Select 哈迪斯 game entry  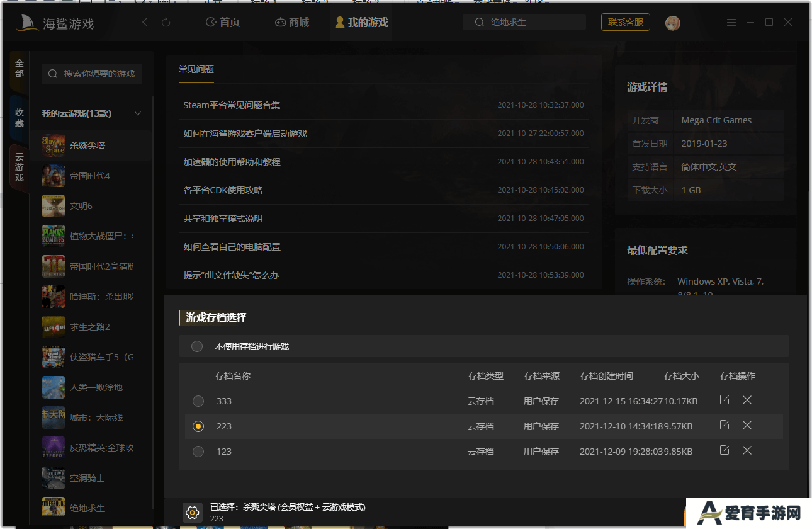tap(92, 297)
